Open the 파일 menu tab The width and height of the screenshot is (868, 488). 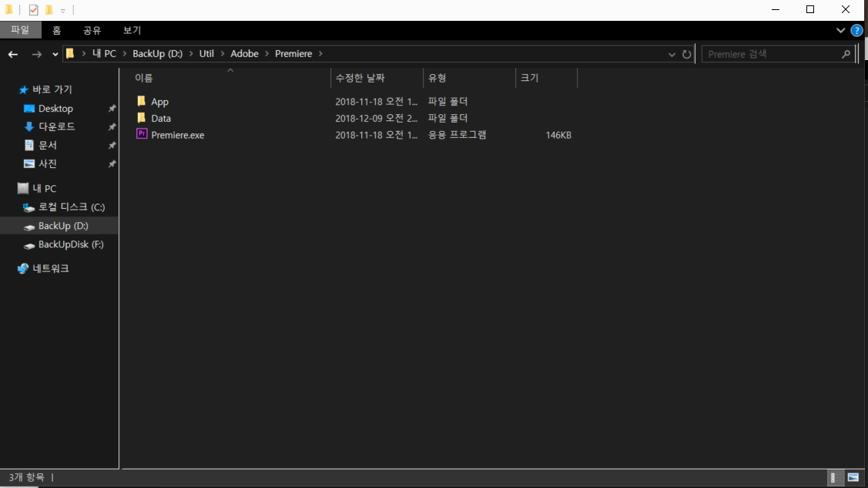[x=20, y=30]
